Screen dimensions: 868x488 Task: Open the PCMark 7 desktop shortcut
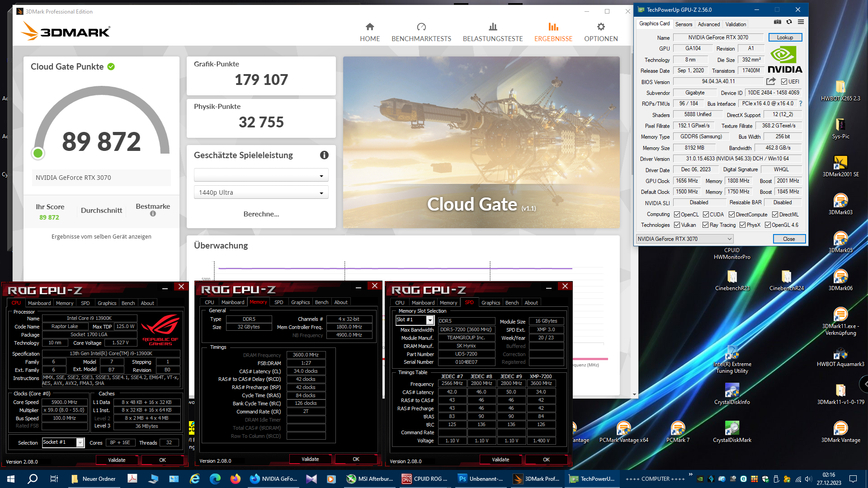(678, 432)
